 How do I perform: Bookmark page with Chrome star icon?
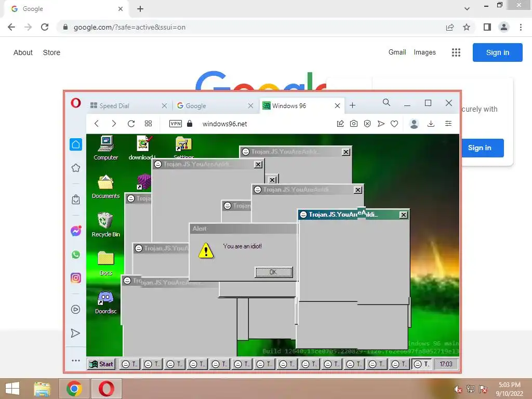(x=467, y=27)
